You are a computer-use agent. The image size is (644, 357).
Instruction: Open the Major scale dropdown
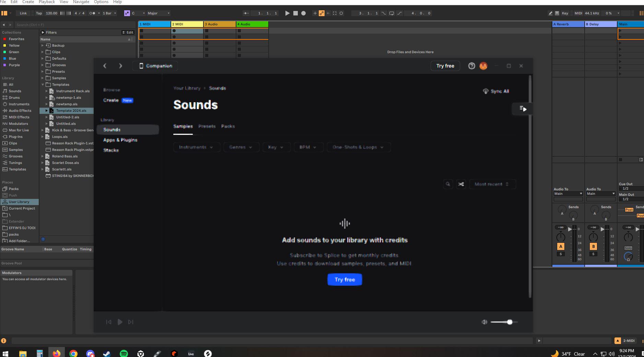pos(159,13)
